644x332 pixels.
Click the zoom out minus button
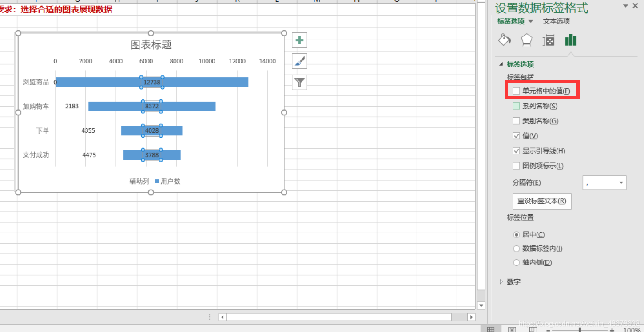click(548, 330)
